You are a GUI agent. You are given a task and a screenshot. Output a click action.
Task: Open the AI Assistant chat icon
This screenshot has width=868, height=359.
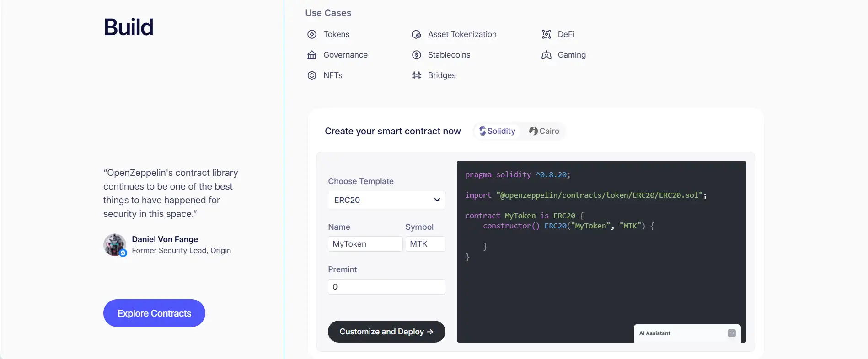[x=732, y=333]
